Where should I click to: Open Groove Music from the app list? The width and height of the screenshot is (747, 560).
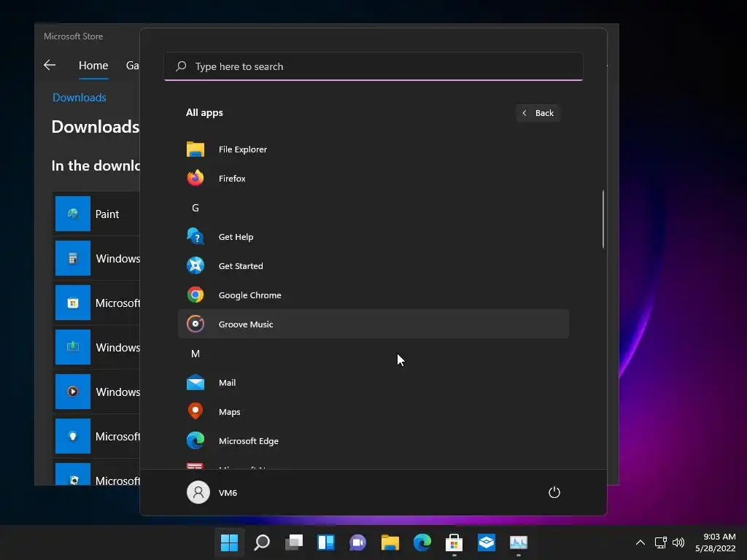click(x=373, y=324)
